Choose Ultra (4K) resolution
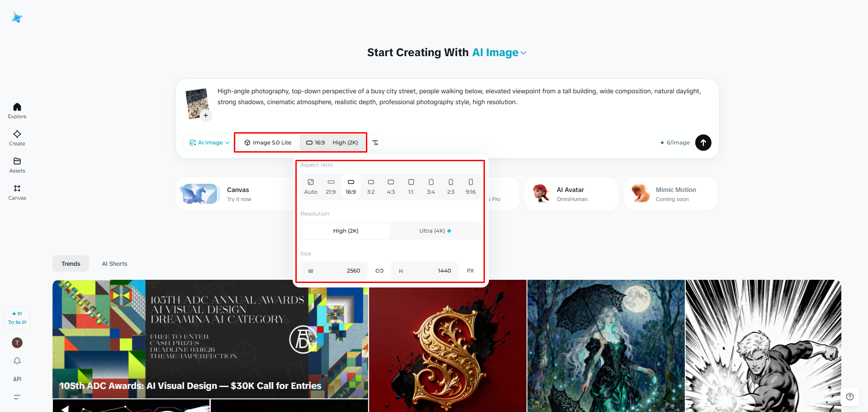The width and height of the screenshot is (868, 412). (435, 231)
